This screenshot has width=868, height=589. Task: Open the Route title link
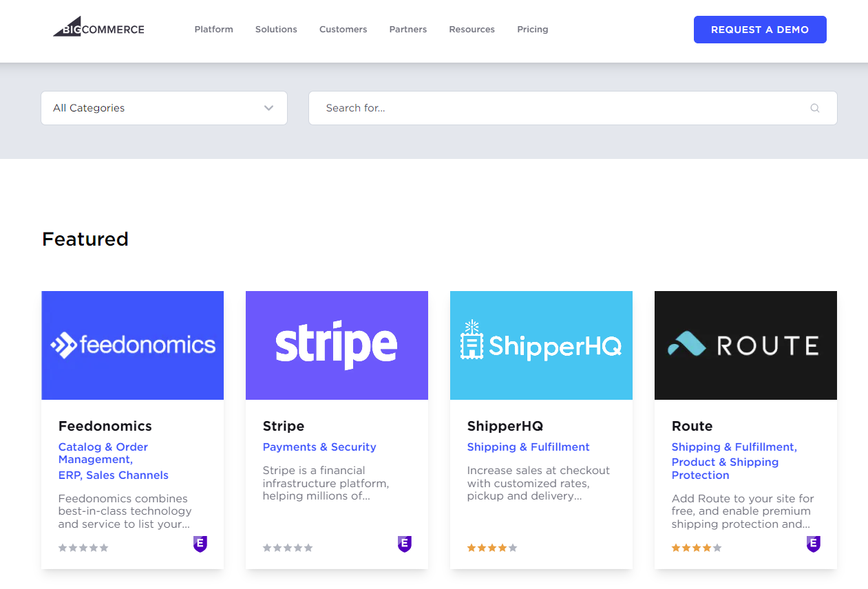[692, 426]
